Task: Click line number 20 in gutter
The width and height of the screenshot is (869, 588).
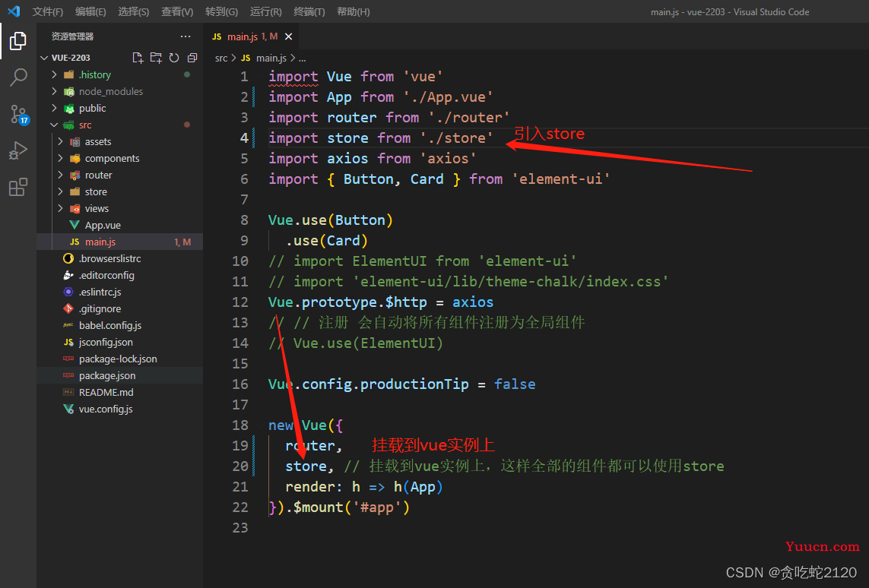Action: click(240, 466)
